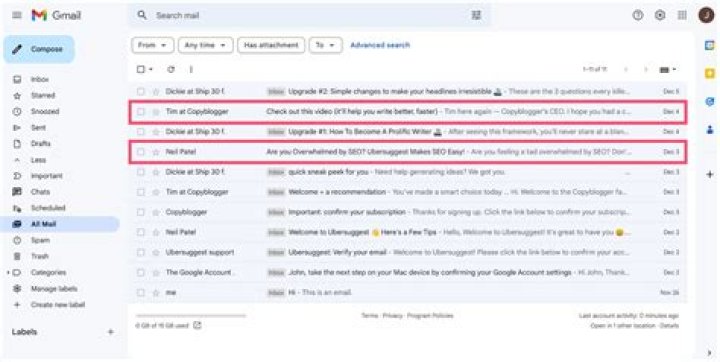Open Google Keep side panel icon

709,74
